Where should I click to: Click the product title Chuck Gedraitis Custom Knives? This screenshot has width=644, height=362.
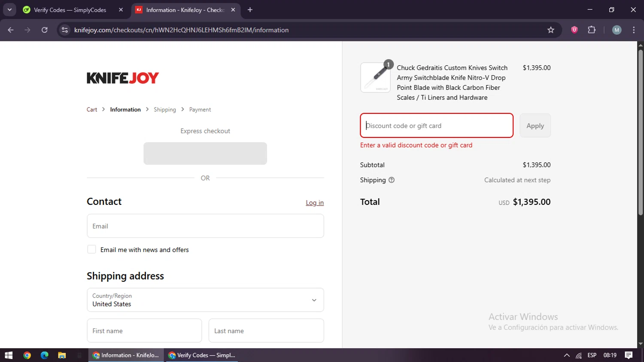[452, 82]
